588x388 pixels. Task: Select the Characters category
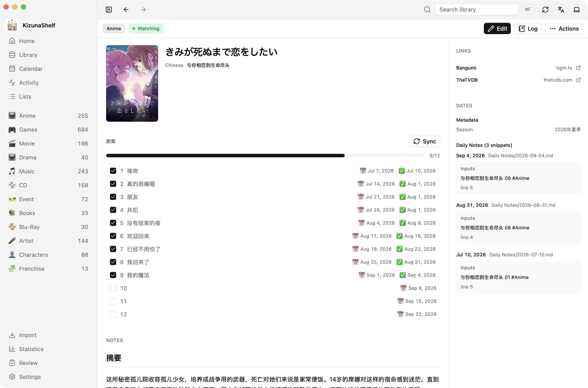48,255
